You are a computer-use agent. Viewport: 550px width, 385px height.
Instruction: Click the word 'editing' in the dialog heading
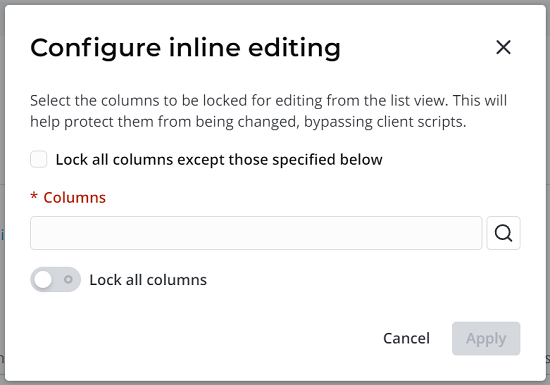click(x=294, y=48)
